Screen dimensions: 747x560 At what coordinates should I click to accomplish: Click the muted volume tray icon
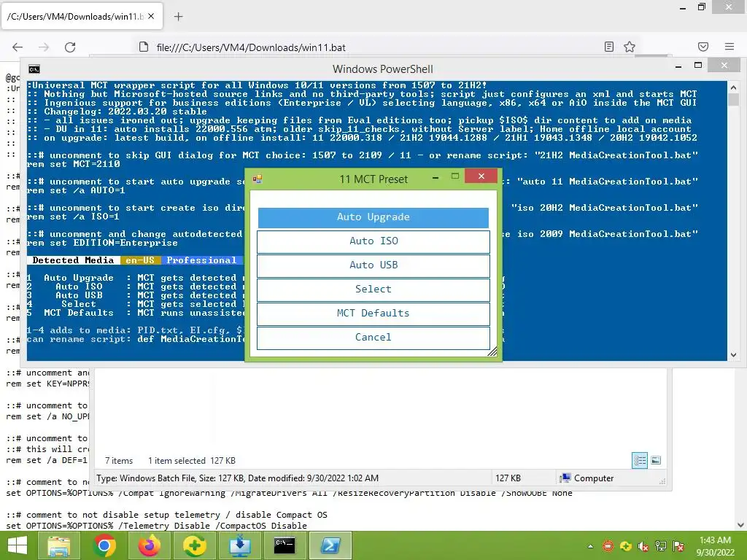[643, 547]
